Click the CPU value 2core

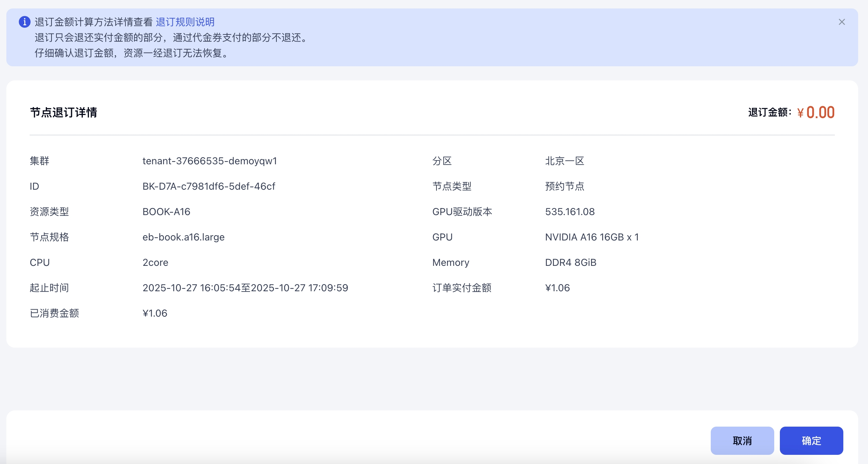click(x=155, y=263)
